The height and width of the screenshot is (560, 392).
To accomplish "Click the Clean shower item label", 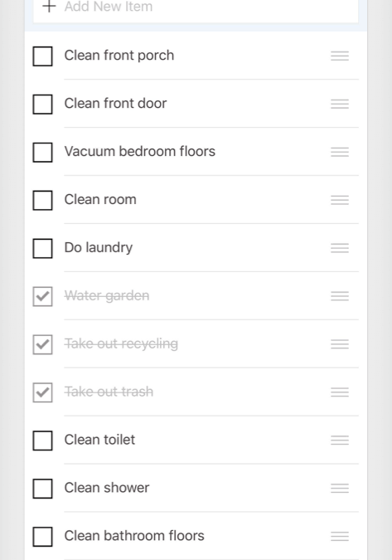I will click(107, 488).
